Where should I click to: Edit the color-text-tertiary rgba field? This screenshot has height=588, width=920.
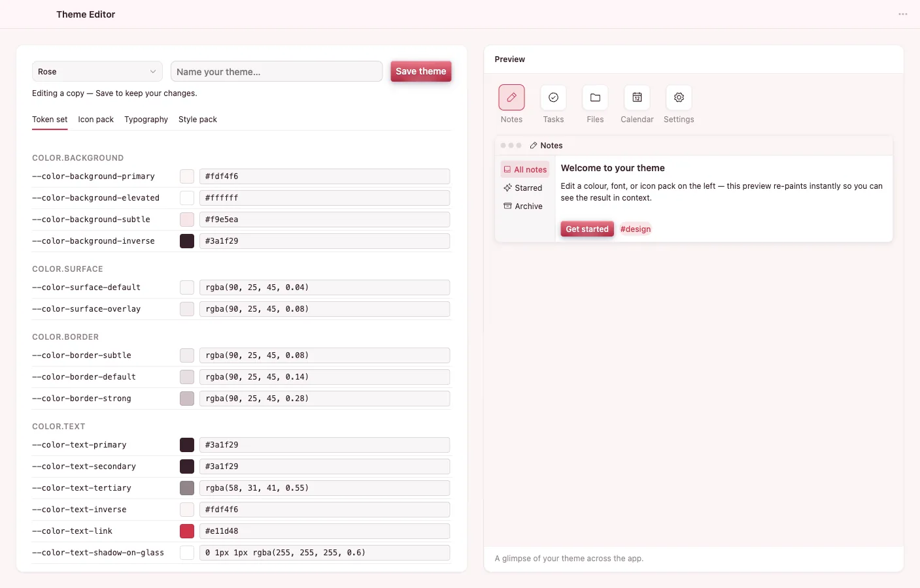(x=324, y=488)
